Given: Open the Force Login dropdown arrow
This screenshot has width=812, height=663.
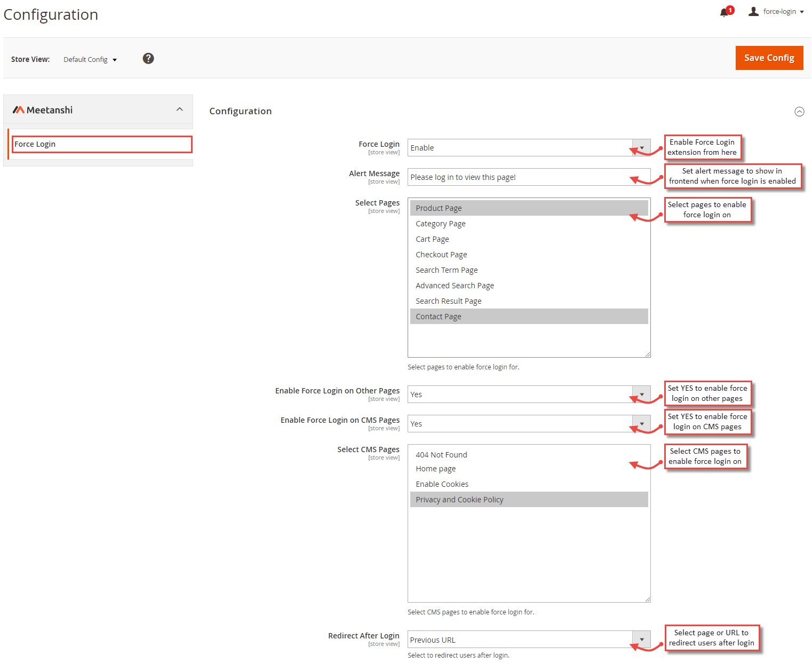Looking at the screenshot, I should pos(641,148).
